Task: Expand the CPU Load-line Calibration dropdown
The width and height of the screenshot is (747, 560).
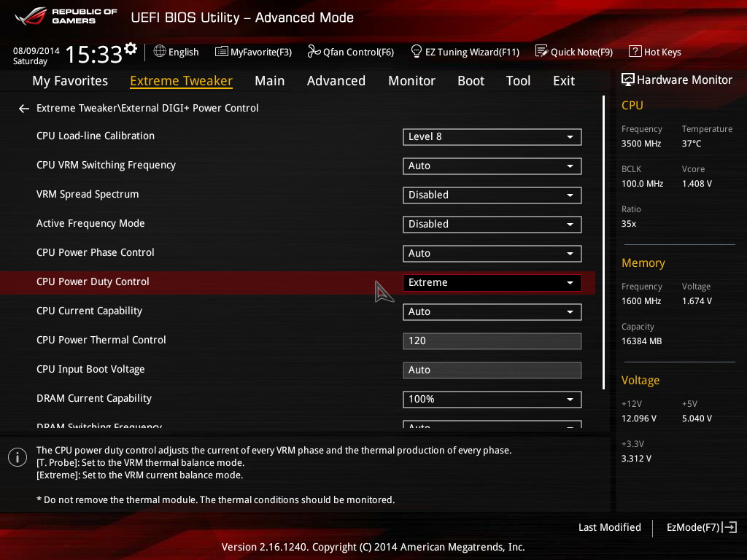Action: click(492, 137)
